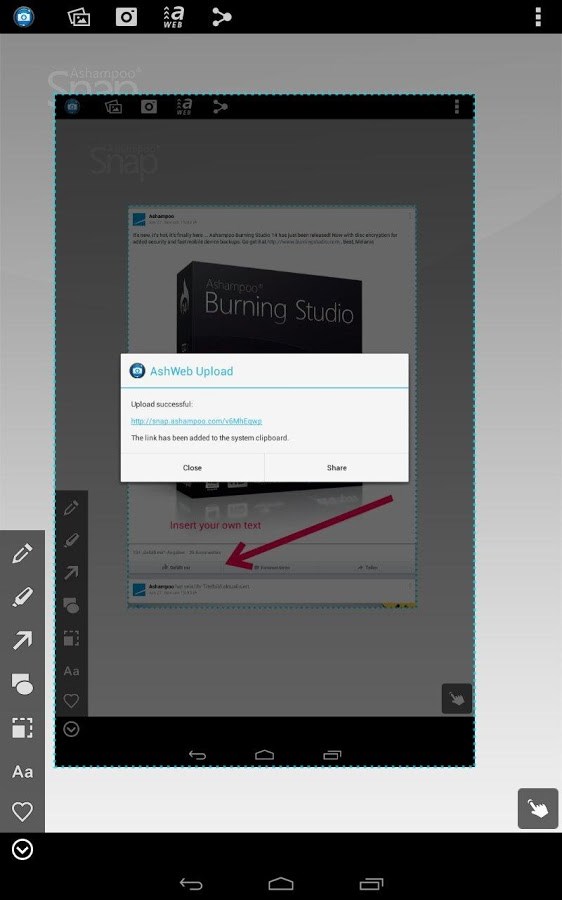Viewport: 562px width, 900px height.
Task: Tap the Android Home button on the bottom bar
Action: [x=281, y=884]
